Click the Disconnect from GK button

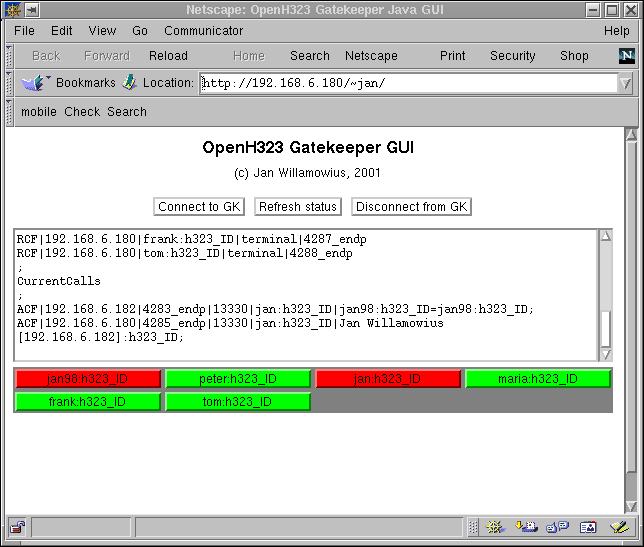412,207
